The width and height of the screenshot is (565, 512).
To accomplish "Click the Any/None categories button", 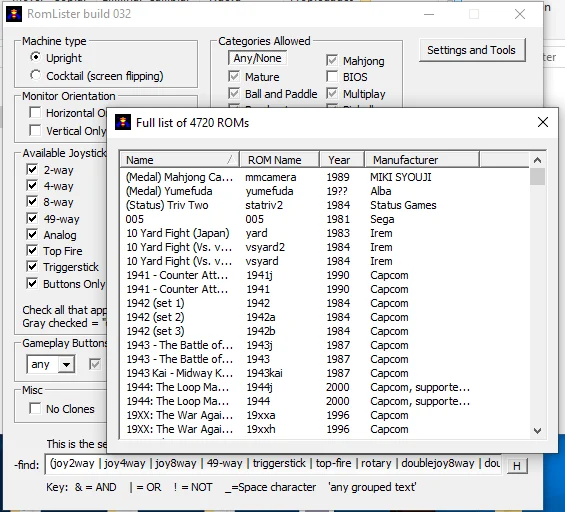I will pos(257,58).
